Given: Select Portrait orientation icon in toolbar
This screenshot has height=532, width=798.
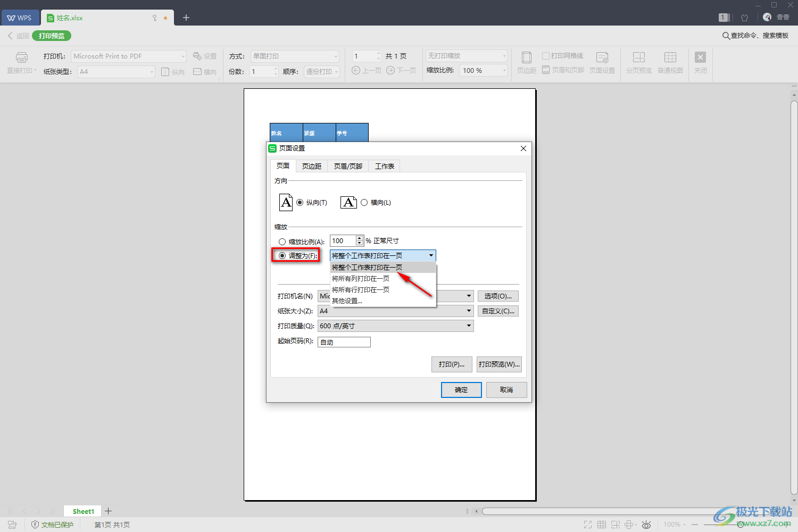Looking at the screenshot, I should pyautogui.click(x=165, y=72).
